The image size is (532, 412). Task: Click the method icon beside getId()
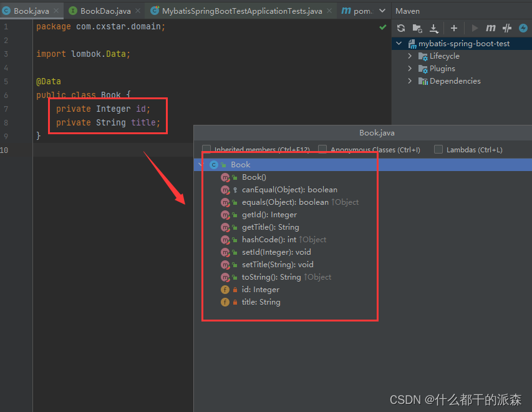(x=225, y=215)
